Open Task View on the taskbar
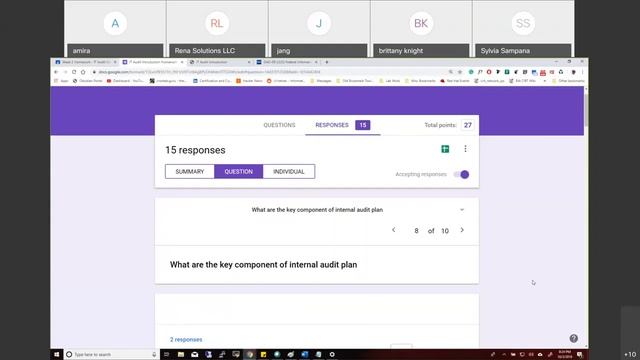This screenshot has width=640, height=360. point(166,354)
